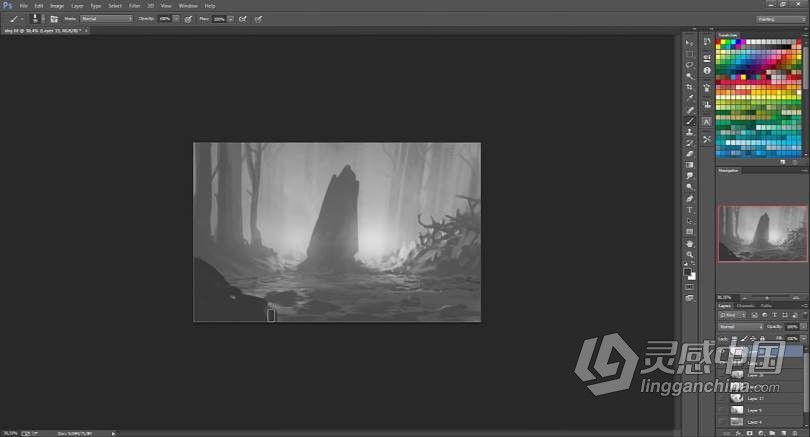
Task: Click the background color swatch
Action: [x=693, y=277]
